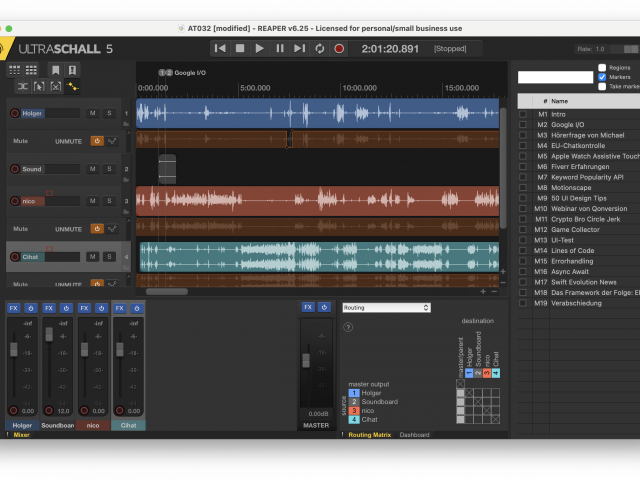Arm the Holger track for recording
The image size is (640, 480).
[15, 113]
